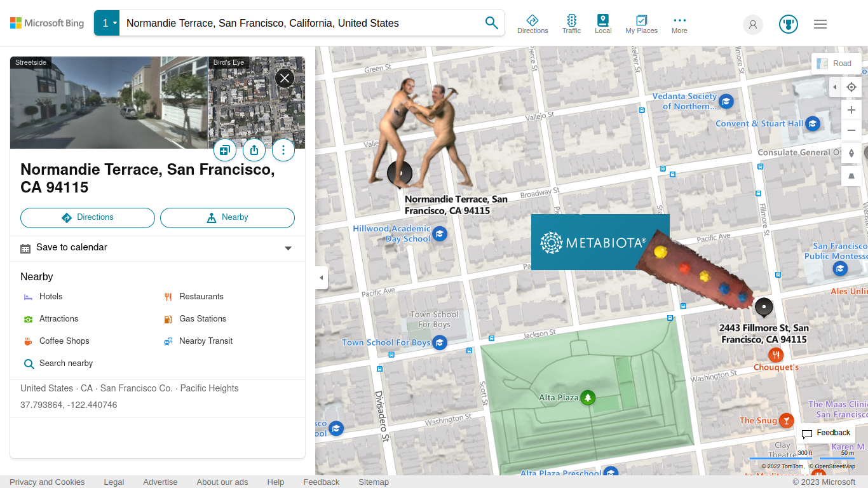Click the save to collection icon
Screen dimensions: 868x488
coord(224,150)
